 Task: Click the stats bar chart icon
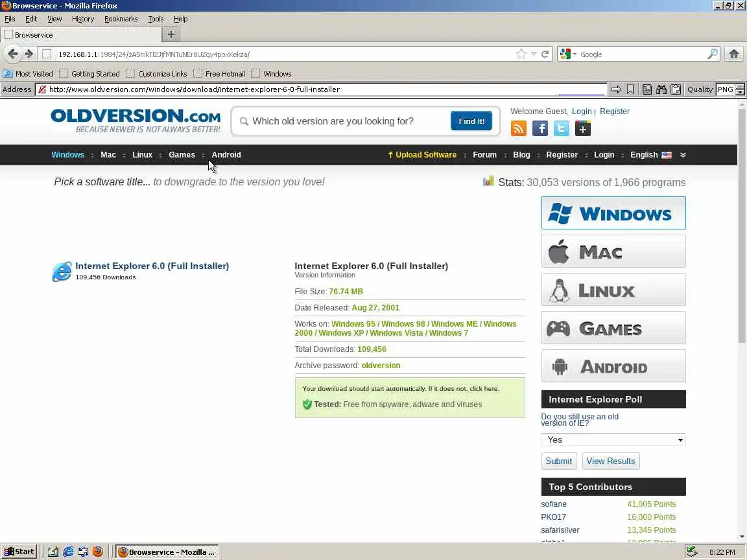488,181
